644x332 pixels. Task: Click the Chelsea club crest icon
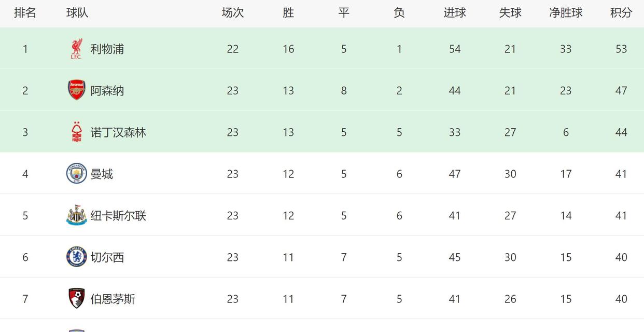point(77,257)
